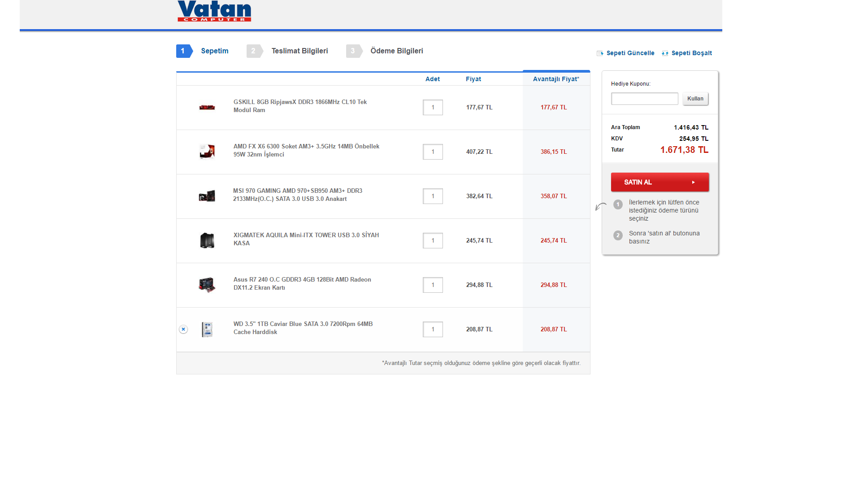Select advantage price 358,07 TL
Image resolution: width=868 pixels, height=478 pixels.
pyautogui.click(x=554, y=196)
